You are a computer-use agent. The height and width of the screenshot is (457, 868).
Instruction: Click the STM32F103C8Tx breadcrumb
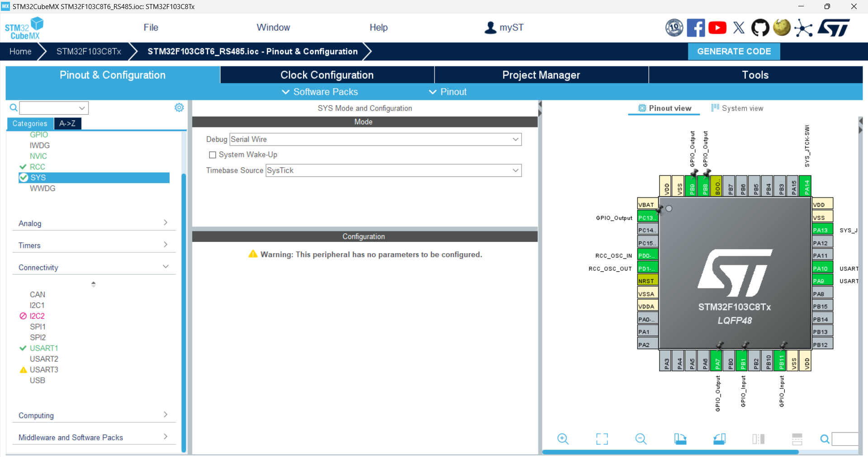89,52
